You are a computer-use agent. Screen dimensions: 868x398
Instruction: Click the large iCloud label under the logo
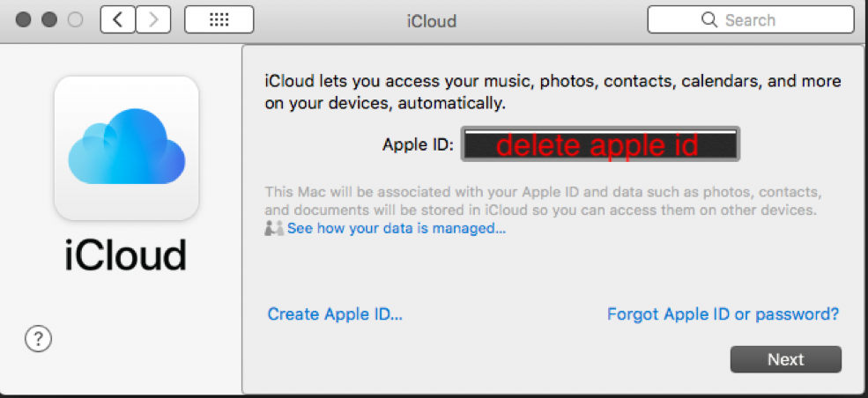pyautogui.click(x=126, y=254)
